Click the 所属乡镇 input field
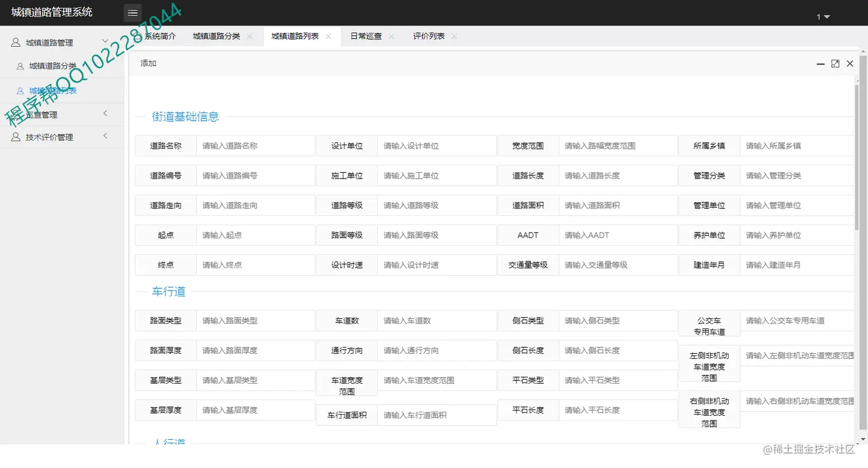 tap(797, 146)
